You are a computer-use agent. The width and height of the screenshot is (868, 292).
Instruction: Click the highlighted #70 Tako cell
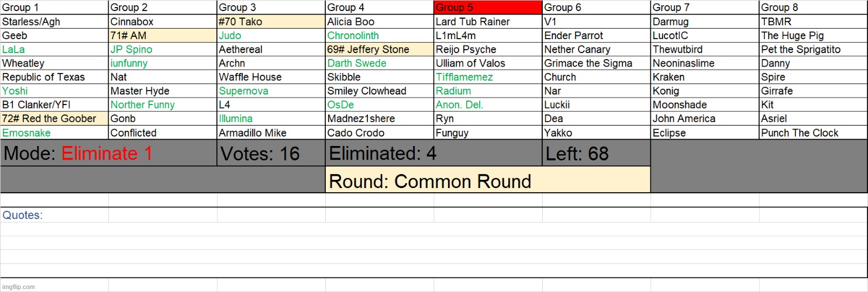(x=271, y=22)
